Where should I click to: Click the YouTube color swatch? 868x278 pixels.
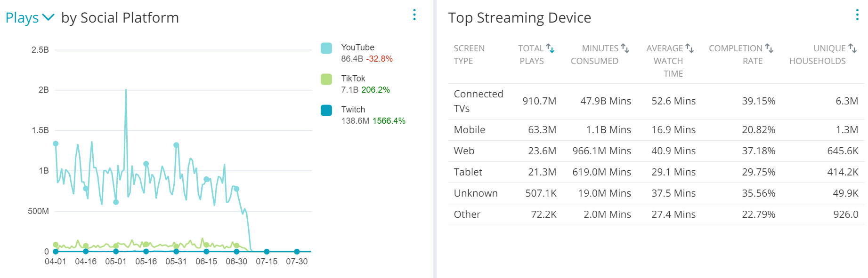(x=326, y=48)
